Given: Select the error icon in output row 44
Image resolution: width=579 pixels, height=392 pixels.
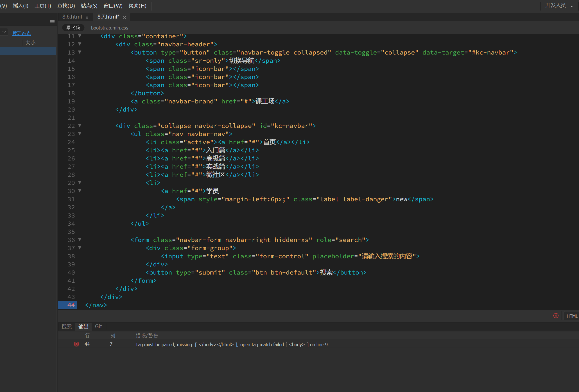Looking at the screenshot, I should [x=76, y=344].
